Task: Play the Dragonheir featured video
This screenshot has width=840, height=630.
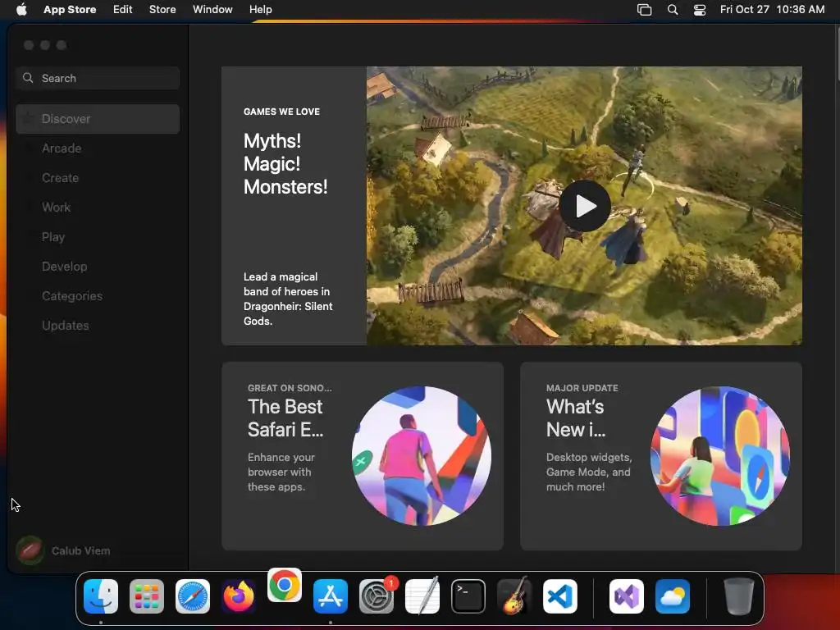Action: point(584,206)
